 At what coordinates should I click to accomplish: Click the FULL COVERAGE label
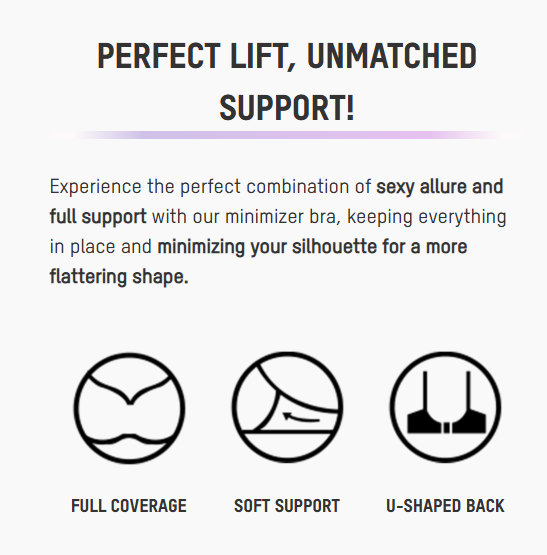pyautogui.click(x=129, y=505)
